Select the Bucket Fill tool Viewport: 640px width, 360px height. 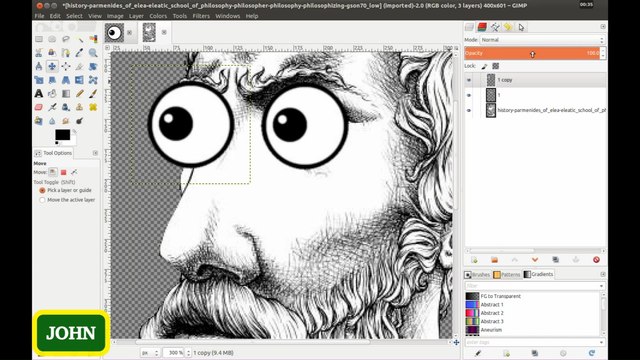(x=52, y=93)
